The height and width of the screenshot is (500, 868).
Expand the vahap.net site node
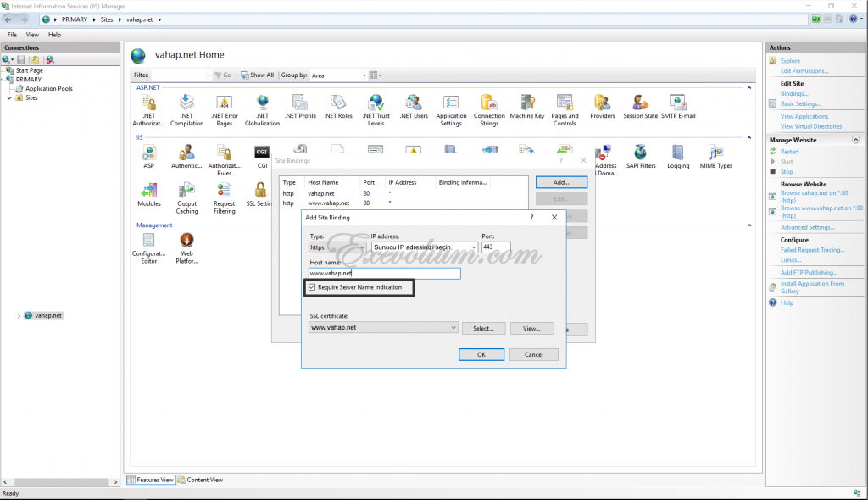click(19, 316)
